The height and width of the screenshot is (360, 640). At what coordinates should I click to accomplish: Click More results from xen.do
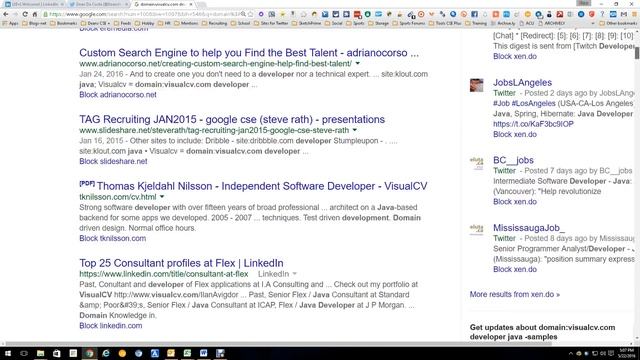[x=515, y=294]
